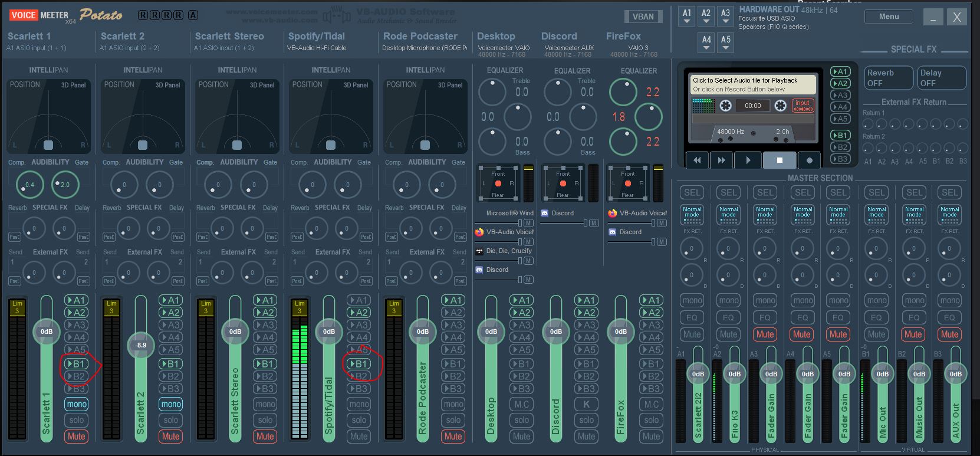Enable EQ on the A1 master bus
The image size is (980, 456).
[x=692, y=317]
